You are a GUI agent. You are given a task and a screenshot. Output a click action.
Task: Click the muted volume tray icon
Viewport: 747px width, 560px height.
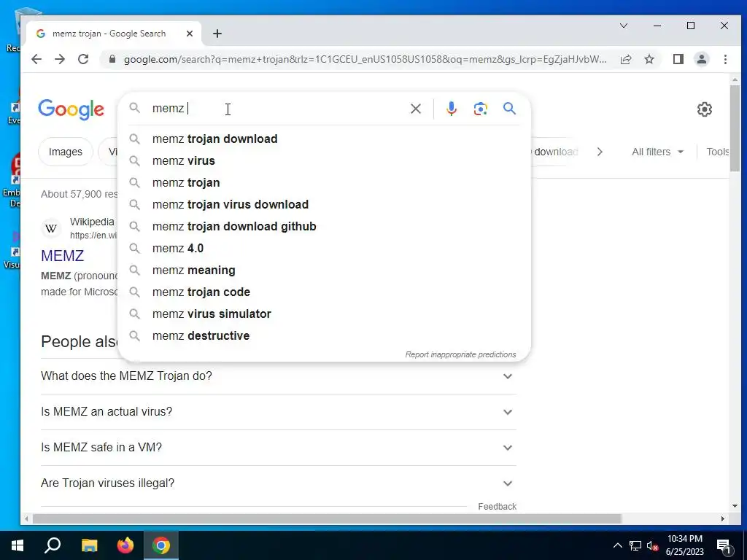[653, 546]
